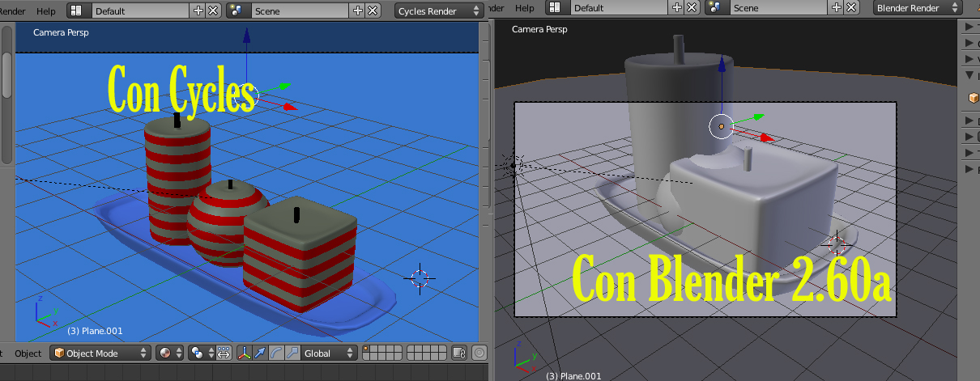Click Scene name field in left window

pyautogui.click(x=300, y=11)
